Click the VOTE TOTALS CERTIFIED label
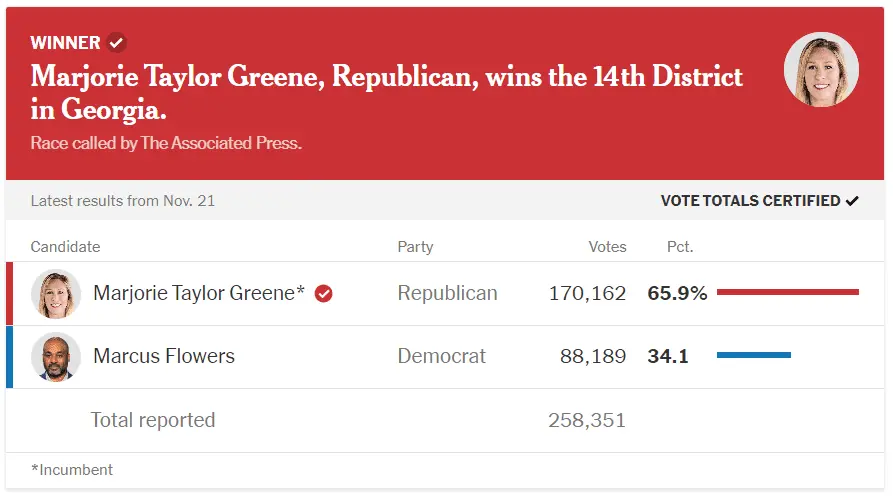This screenshot has width=893, height=498. point(750,201)
